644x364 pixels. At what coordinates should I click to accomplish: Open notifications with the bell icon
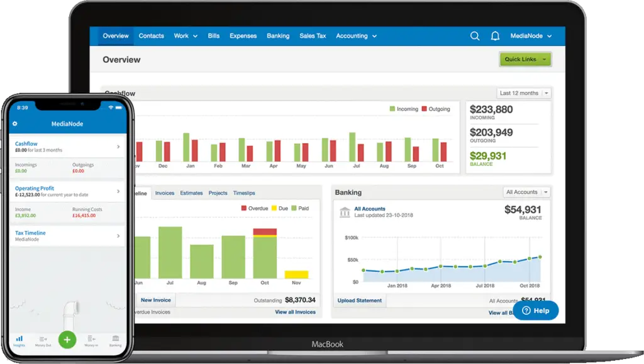pyautogui.click(x=496, y=36)
